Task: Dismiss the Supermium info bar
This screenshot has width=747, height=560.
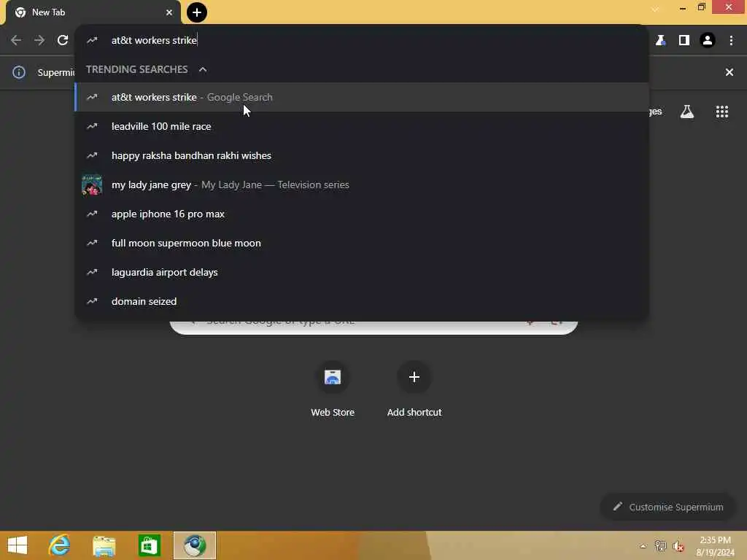Action: coord(729,72)
